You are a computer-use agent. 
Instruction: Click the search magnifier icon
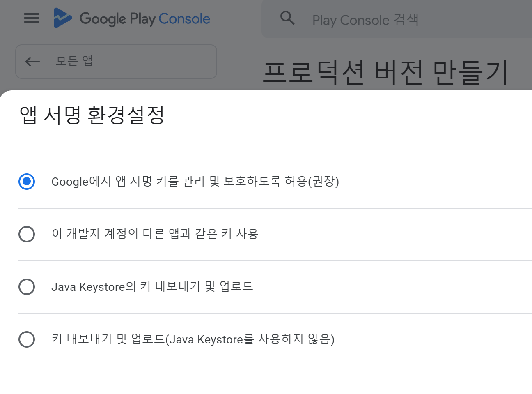tap(287, 18)
